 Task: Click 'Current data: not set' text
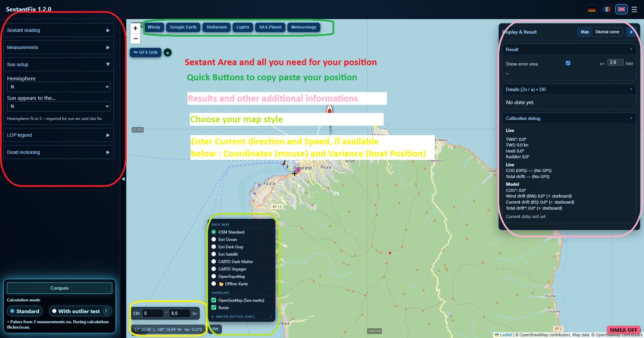click(526, 216)
